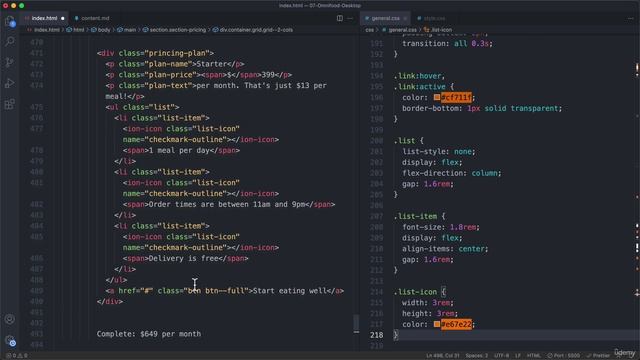Select the .list-icon breadcrumb segment
Screen dimensions: 640x360
pos(438,30)
